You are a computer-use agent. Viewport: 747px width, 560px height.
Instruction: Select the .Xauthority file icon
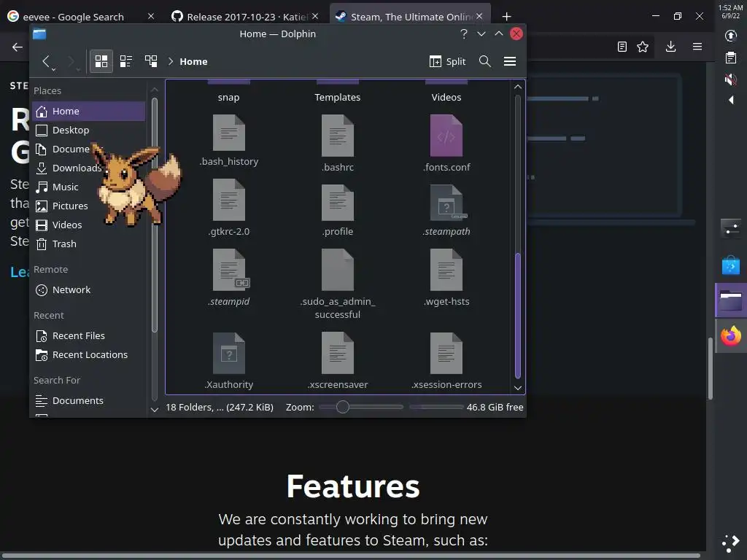point(229,354)
